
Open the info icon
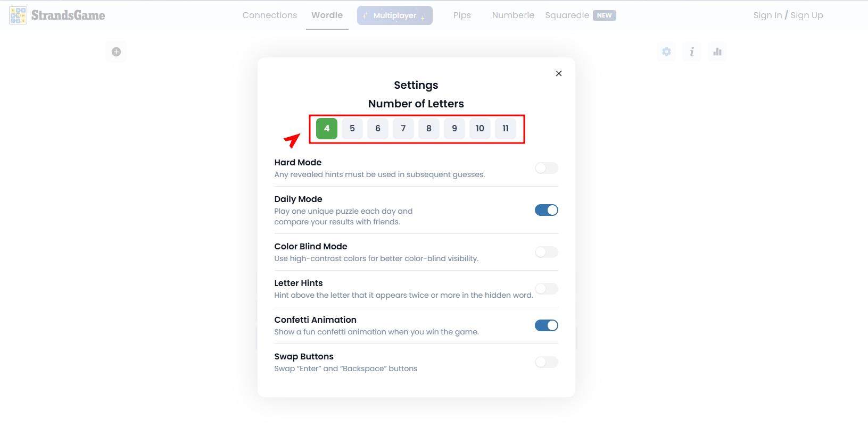click(692, 52)
